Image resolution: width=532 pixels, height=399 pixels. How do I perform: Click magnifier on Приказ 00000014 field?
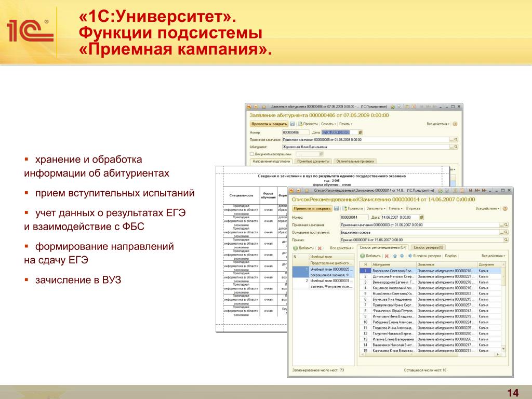(x=506, y=240)
